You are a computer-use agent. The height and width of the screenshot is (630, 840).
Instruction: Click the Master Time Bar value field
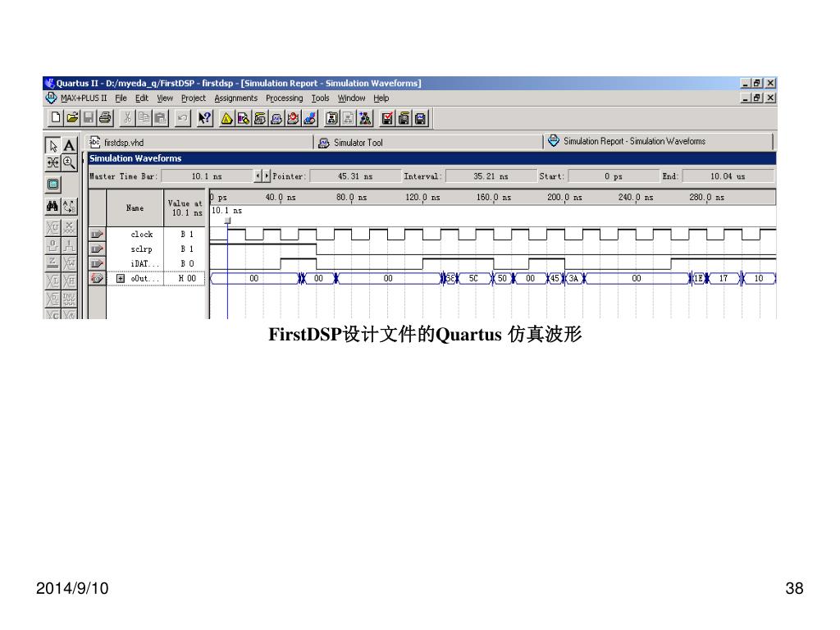click(x=207, y=176)
